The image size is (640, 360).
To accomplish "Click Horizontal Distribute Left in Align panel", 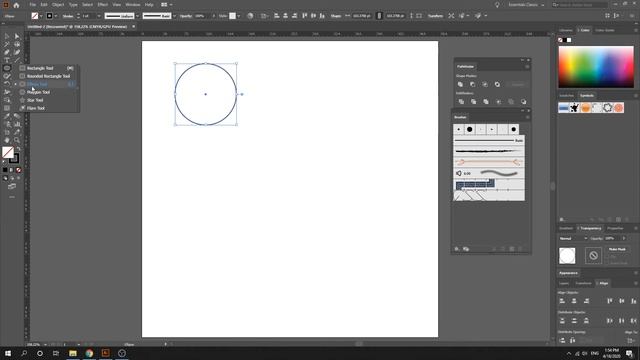I will [610, 321].
